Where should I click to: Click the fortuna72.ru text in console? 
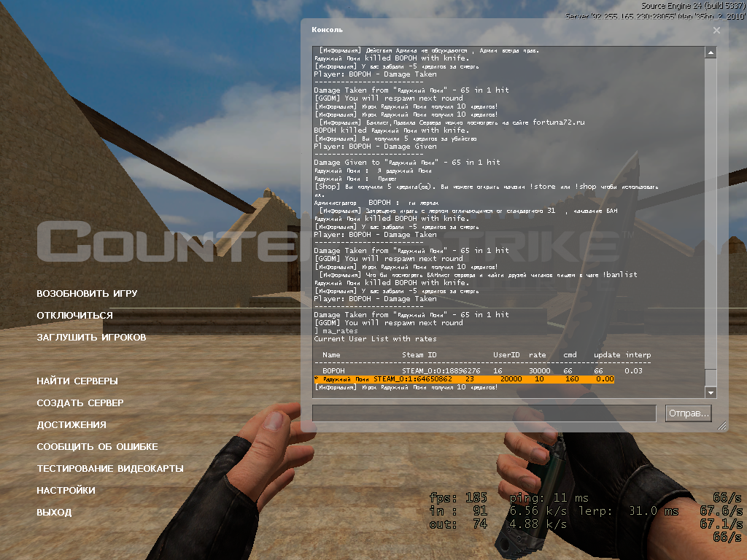coord(558,122)
